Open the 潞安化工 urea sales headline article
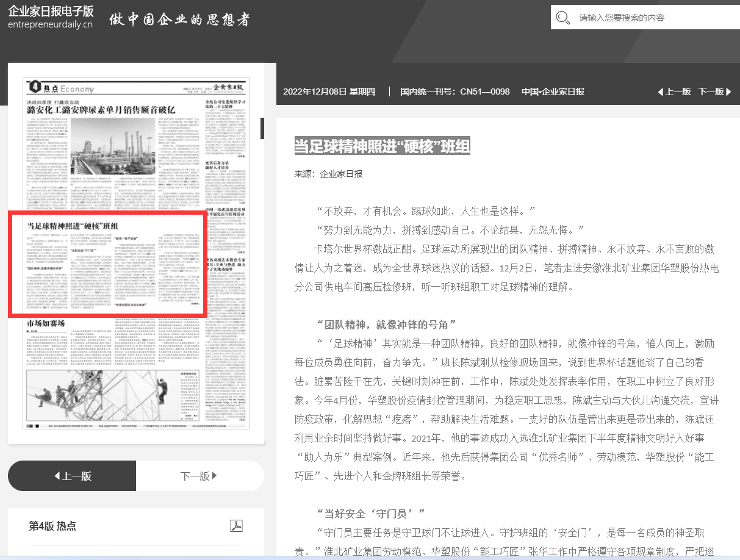The height and width of the screenshot is (560, 740). click(101, 110)
